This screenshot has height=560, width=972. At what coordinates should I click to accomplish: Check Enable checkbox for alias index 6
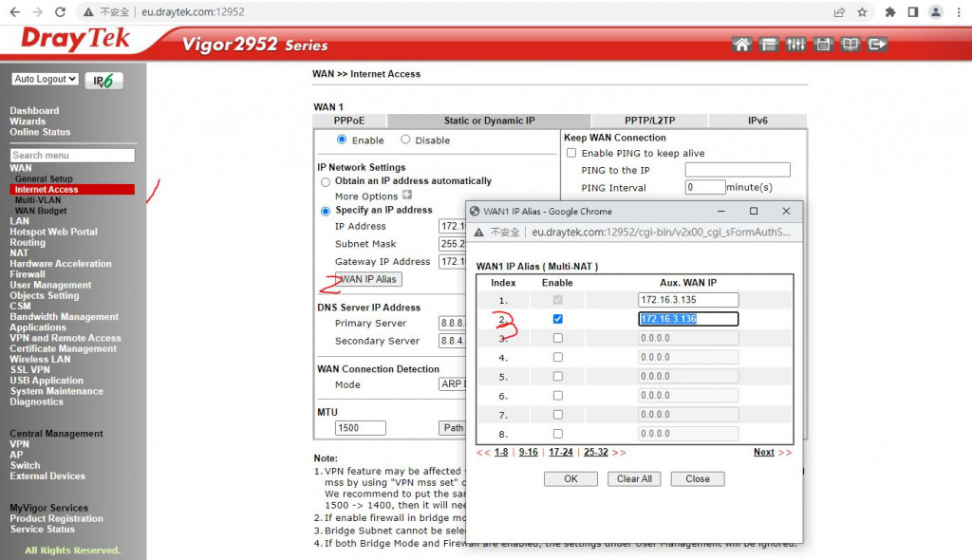coord(558,396)
